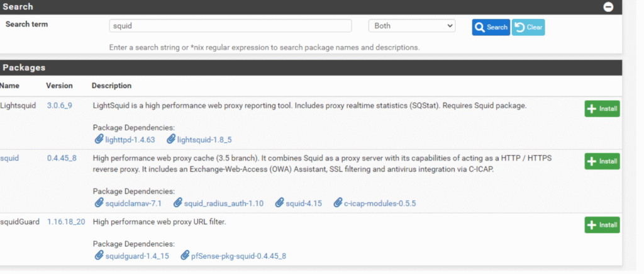
Task: Open squid version 0.4.45_8 link
Action: point(62,158)
